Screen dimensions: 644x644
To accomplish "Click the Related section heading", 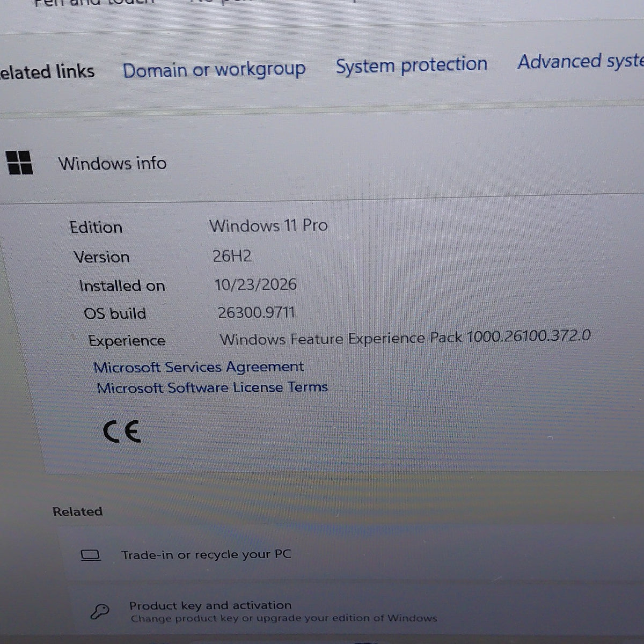I will pyautogui.click(x=77, y=511).
